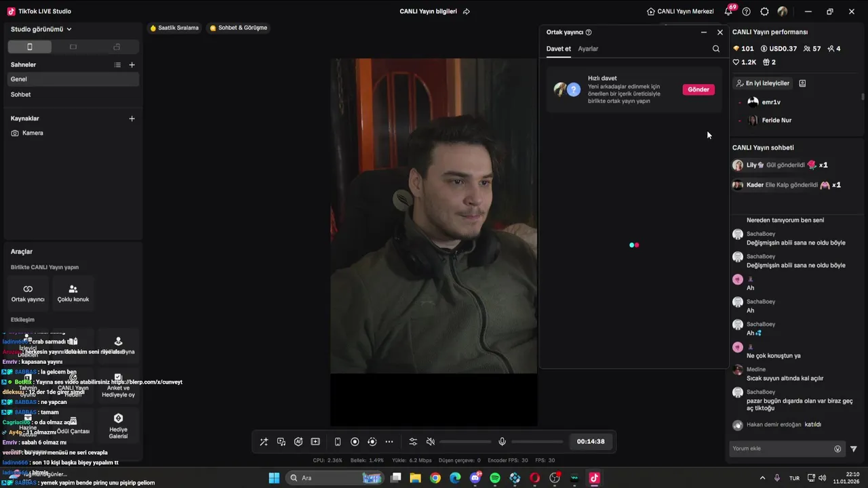Close the Ortak yayıncı panel
The width and height of the screenshot is (868, 488).
pyautogui.click(x=720, y=33)
